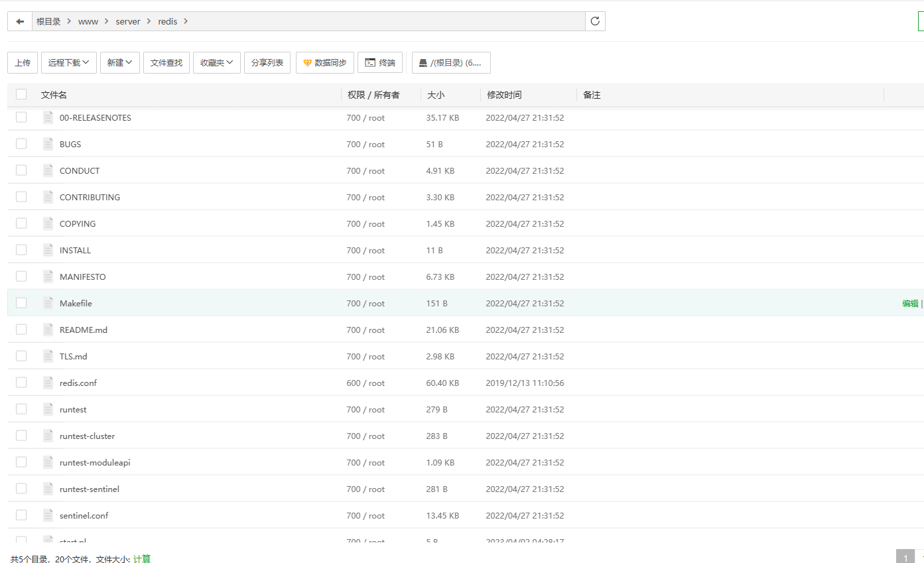The height and width of the screenshot is (563, 924).
Task: Check the box for Makefile
Action: (x=21, y=302)
